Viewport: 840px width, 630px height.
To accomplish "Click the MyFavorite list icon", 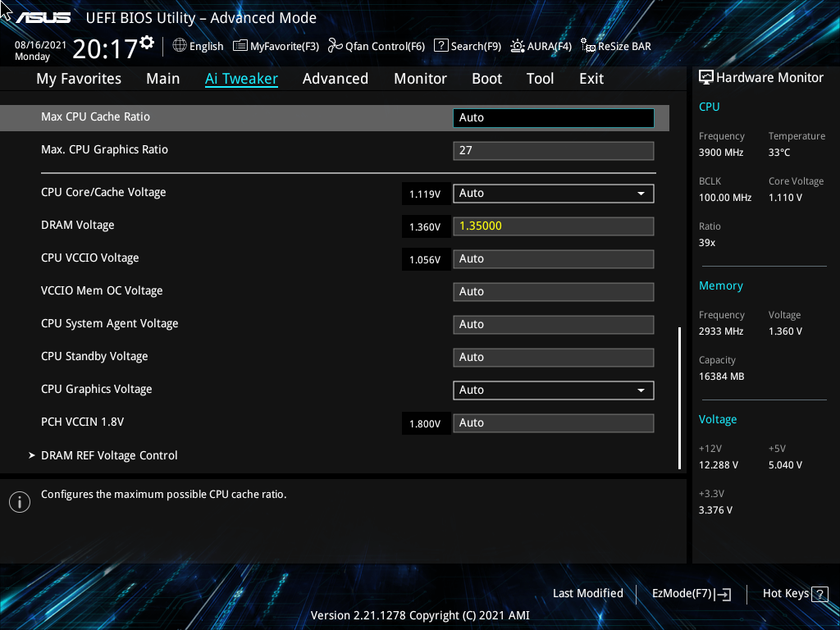I will click(x=240, y=46).
